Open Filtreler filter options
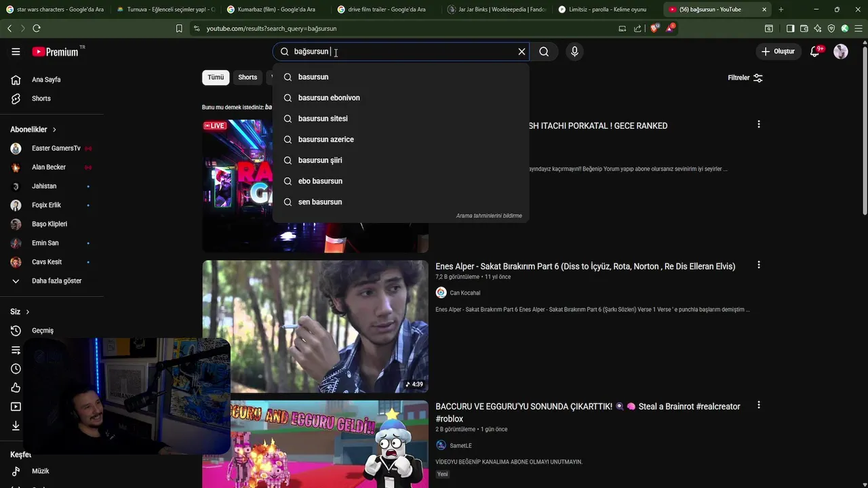The image size is (868, 488). click(745, 78)
